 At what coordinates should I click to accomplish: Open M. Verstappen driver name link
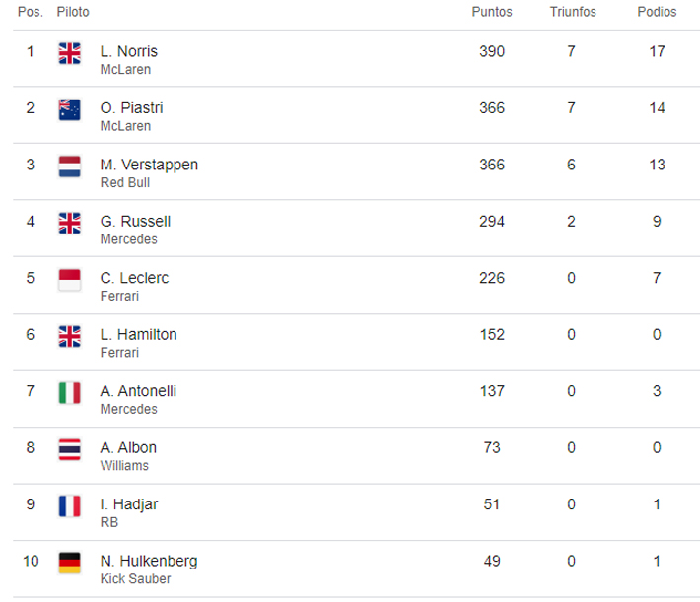(149, 165)
